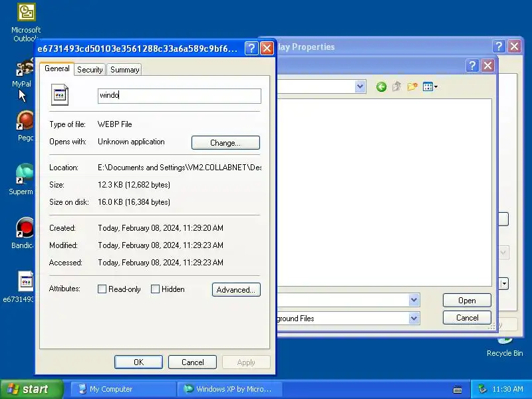Image resolution: width=532 pixels, height=399 pixels.
Task: Click the help button in Display Properties title bar
Action: point(499,46)
